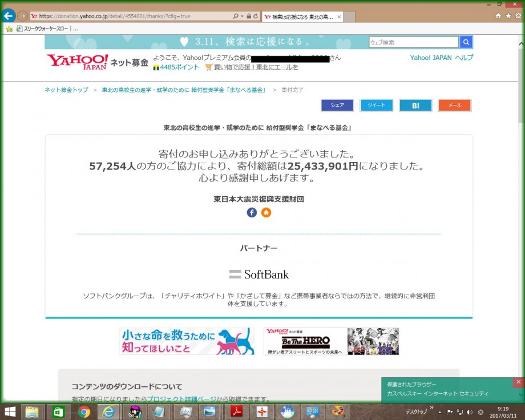This screenshot has height=420, width=525.
Task: Click the address bar magnifier icon
Action: click(236, 16)
